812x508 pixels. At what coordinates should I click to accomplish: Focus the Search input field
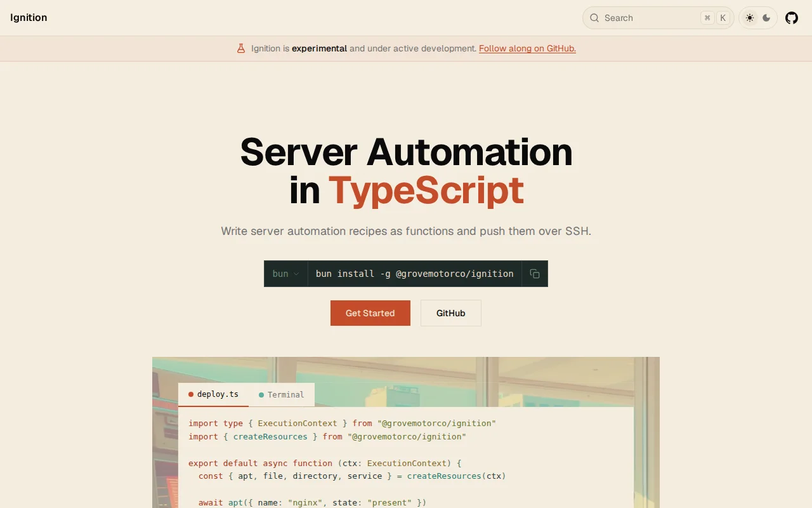point(658,18)
